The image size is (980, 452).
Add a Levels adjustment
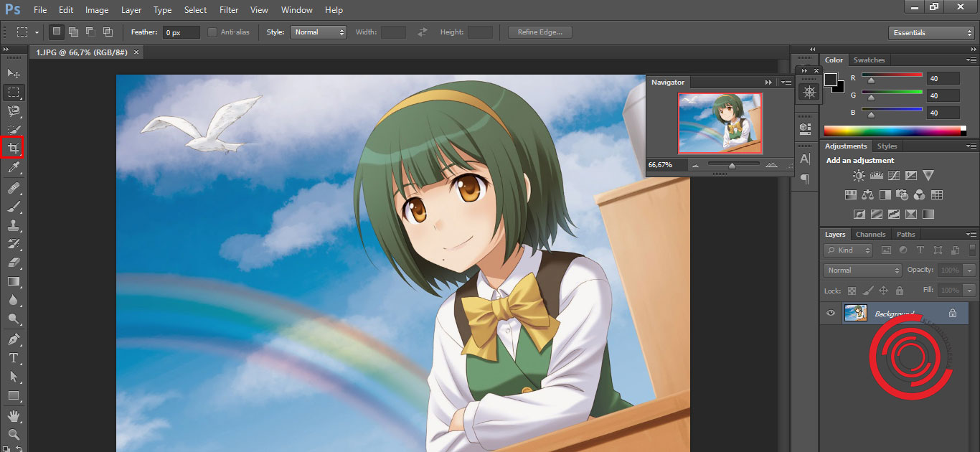tap(876, 175)
